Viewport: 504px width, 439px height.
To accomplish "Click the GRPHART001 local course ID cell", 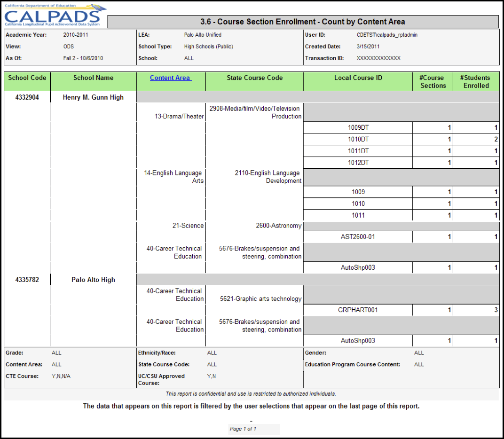I will point(358,310).
